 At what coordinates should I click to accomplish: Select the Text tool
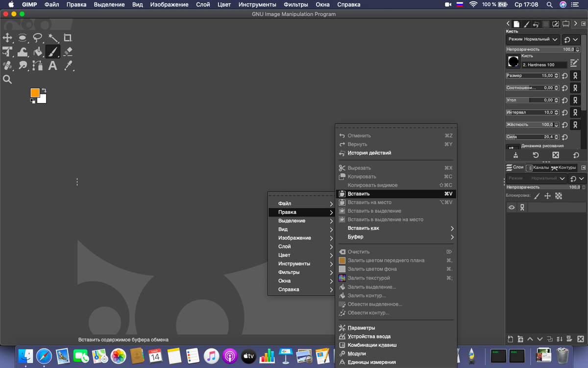[53, 65]
